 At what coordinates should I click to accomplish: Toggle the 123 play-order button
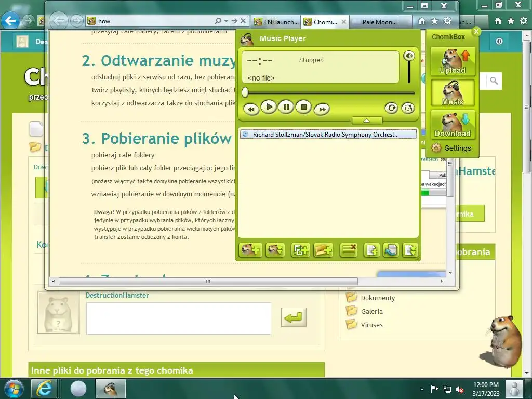[408, 108]
